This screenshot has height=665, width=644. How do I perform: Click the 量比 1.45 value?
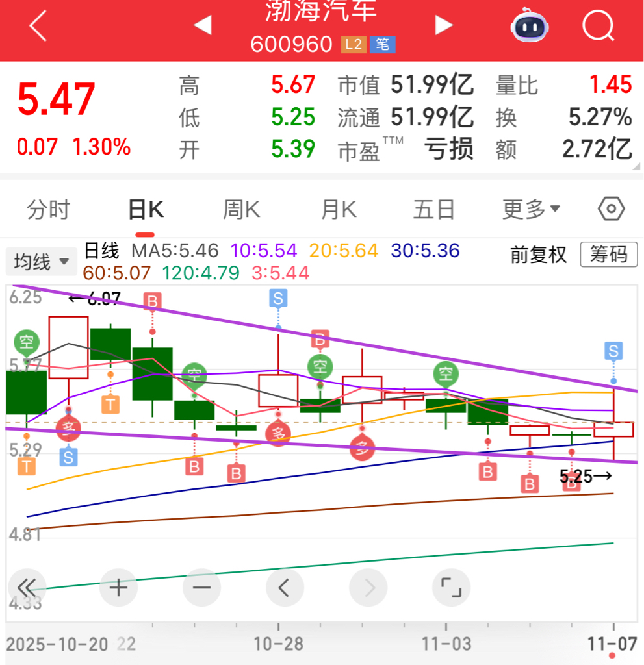click(611, 84)
